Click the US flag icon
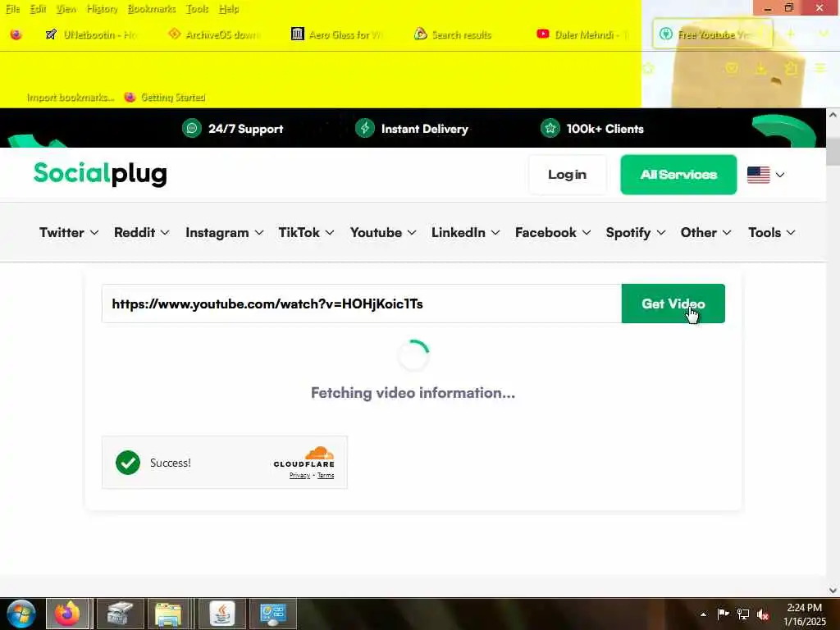Viewport: 840px width, 630px height. (x=759, y=175)
